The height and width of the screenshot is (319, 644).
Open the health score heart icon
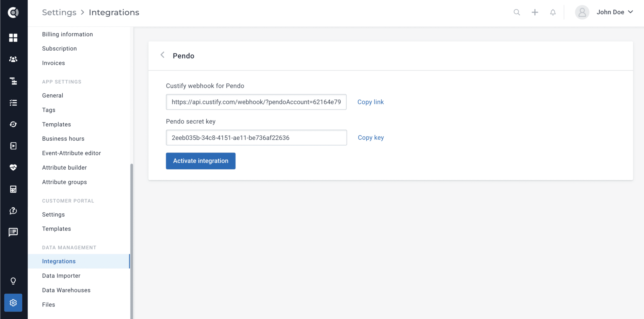pos(13,167)
